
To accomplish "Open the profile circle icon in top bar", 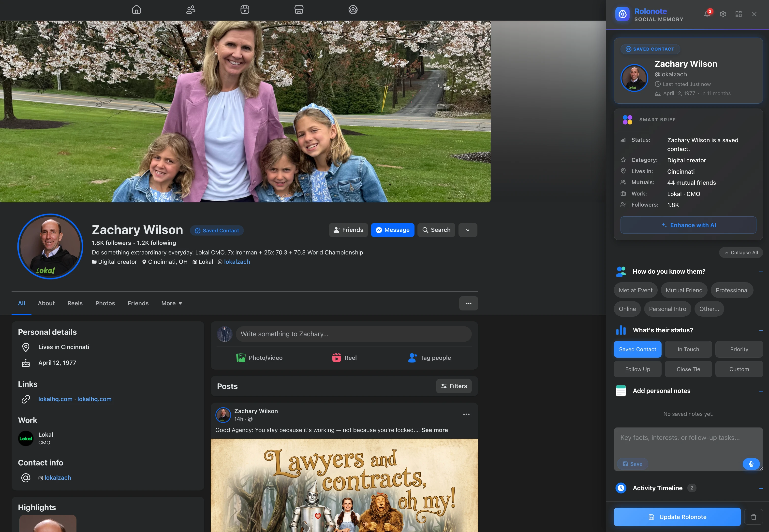I will pyautogui.click(x=353, y=10).
